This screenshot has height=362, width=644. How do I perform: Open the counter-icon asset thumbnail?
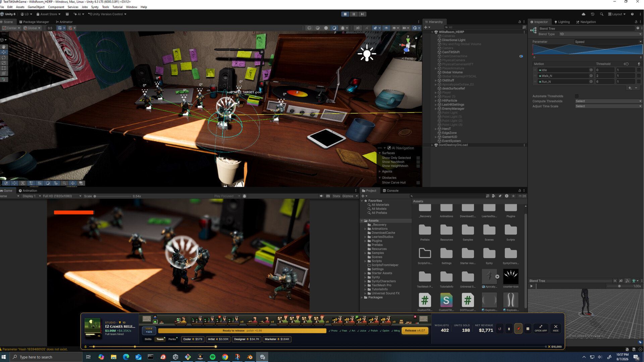(511, 277)
